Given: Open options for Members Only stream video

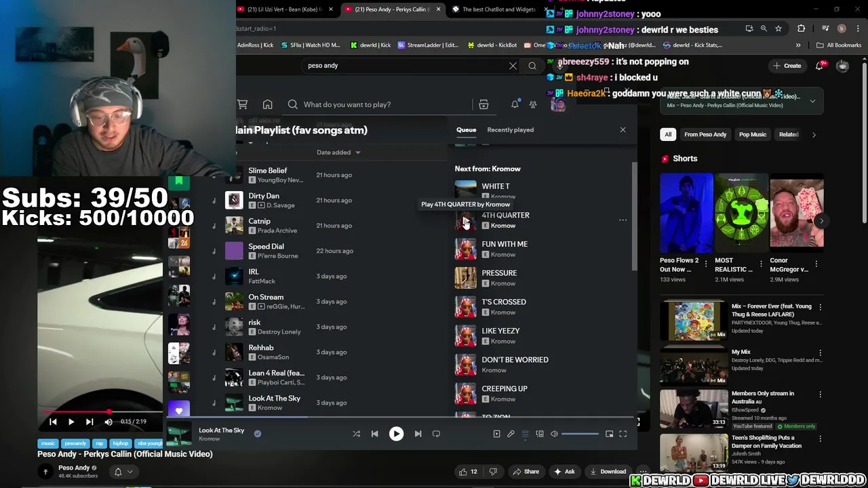Looking at the screenshot, I should [820, 394].
